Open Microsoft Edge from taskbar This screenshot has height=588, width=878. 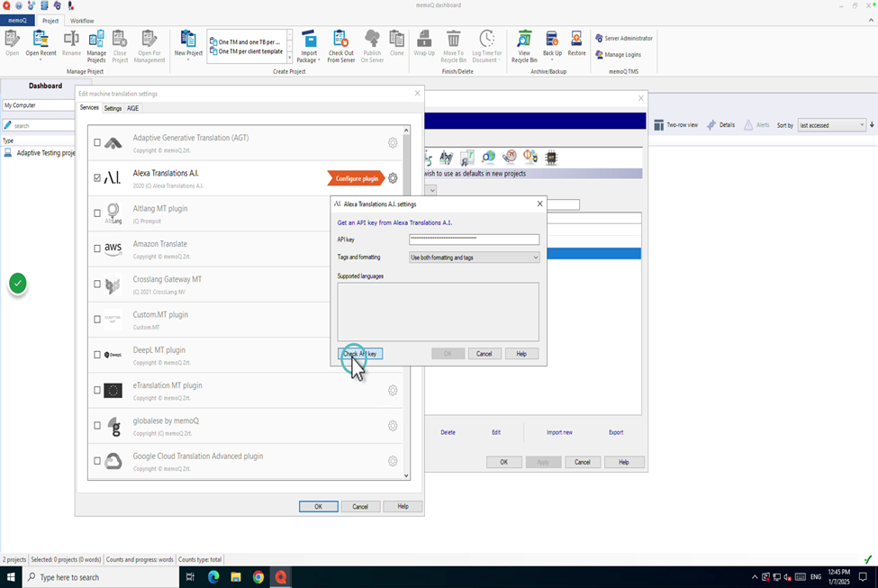click(x=213, y=577)
